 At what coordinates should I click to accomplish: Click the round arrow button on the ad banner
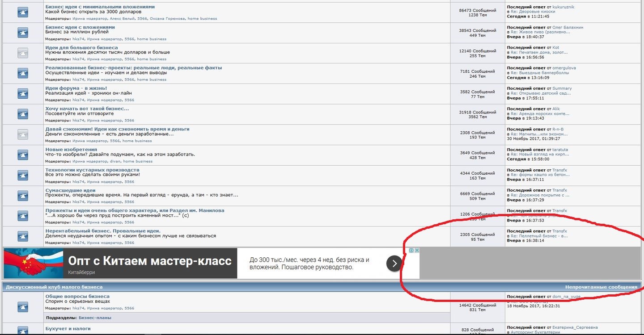tap(394, 264)
